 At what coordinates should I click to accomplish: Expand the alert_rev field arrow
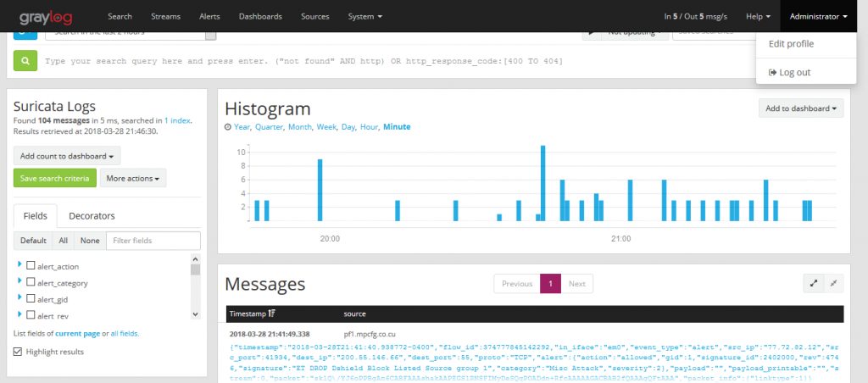pyautogui.click(x=20, y=314)
